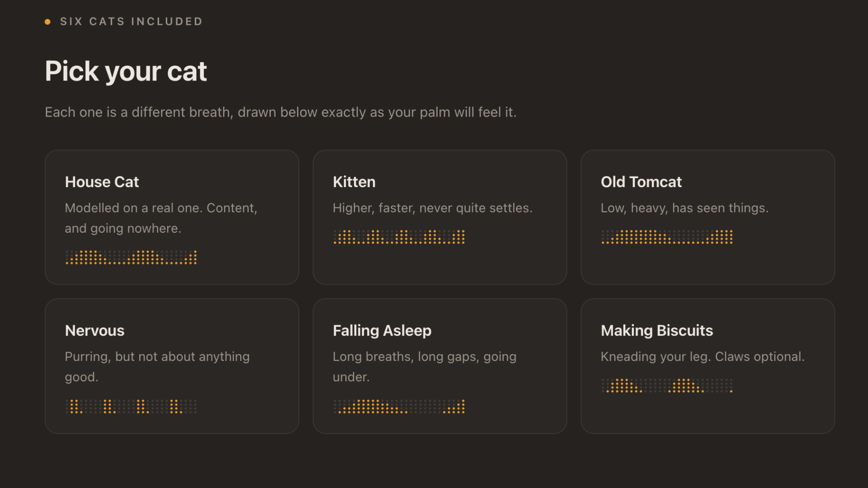The image size is (868, 488).
Task: Pick the Old Tomcat card
Action: pos(708,217)
